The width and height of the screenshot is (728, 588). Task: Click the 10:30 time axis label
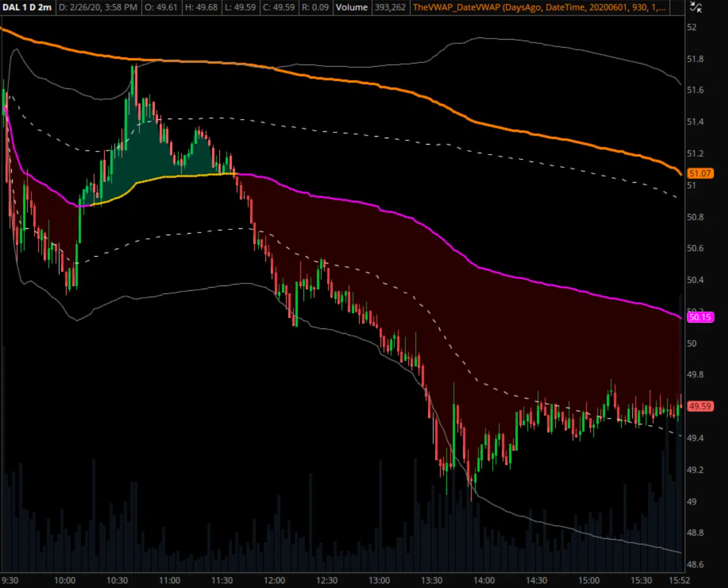[x=117, y=581]
